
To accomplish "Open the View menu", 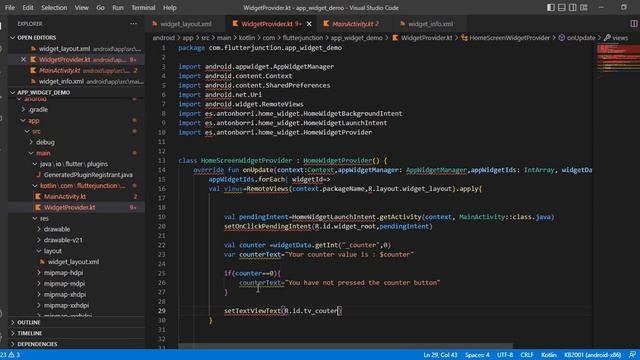I will click(x=81, y=8).
